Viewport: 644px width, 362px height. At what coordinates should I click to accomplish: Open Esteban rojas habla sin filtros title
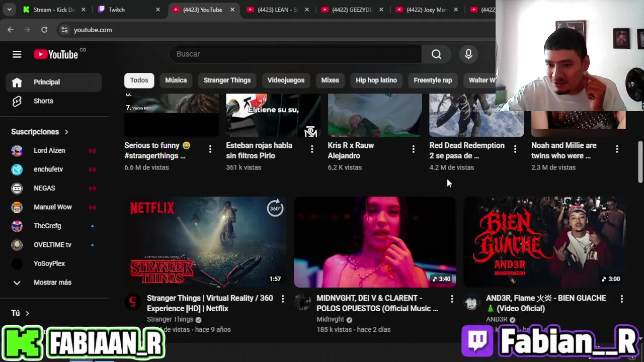[259, 150]
